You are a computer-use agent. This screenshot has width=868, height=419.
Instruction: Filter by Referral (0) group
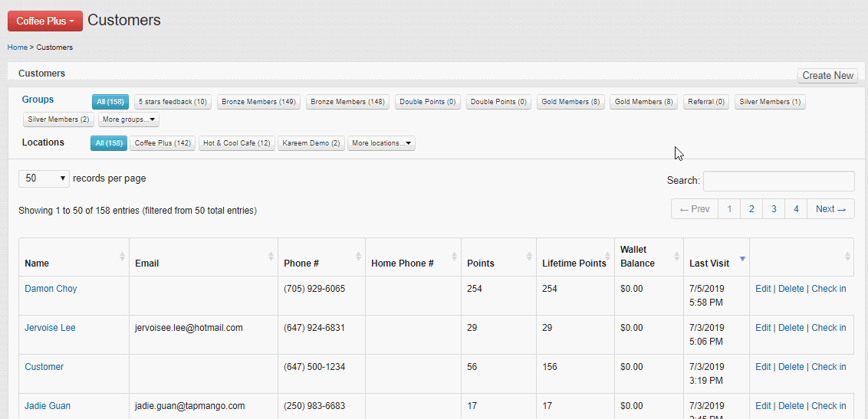705,102
